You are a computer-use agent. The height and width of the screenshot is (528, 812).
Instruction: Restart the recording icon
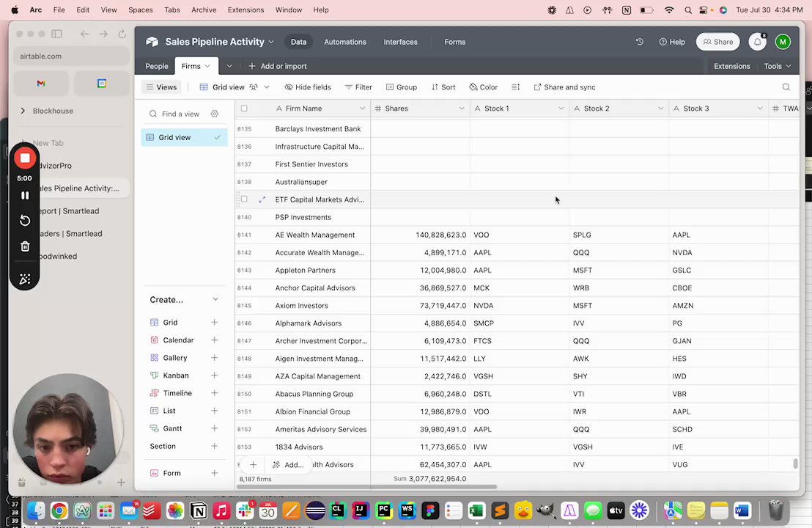(24, 220)
